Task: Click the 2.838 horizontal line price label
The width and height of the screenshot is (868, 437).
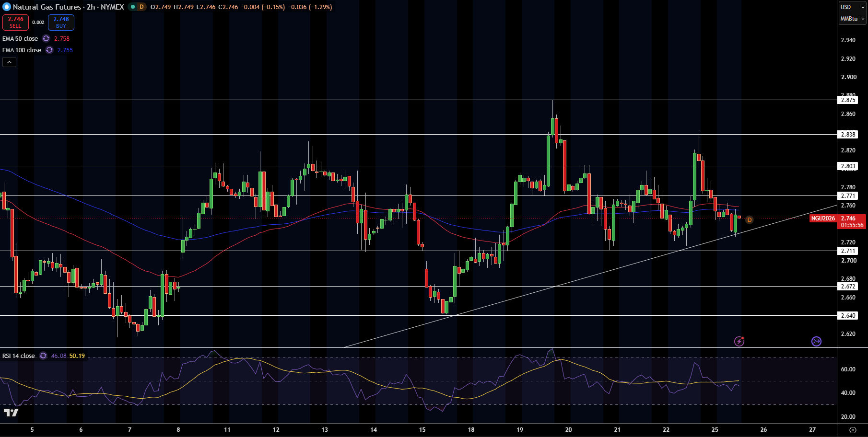Action: 848,135
